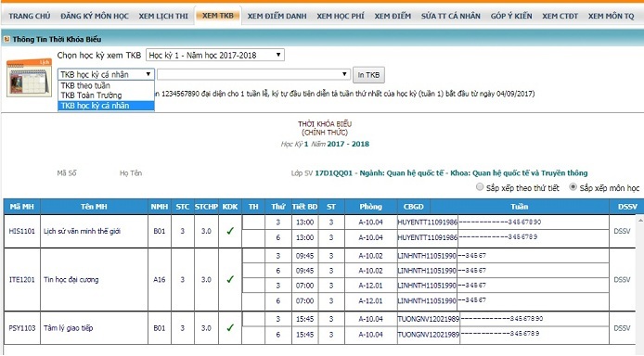The height and width of the screenshot is (356, 644).
Task: Click the Tiết BD column header
Action: 304,207
